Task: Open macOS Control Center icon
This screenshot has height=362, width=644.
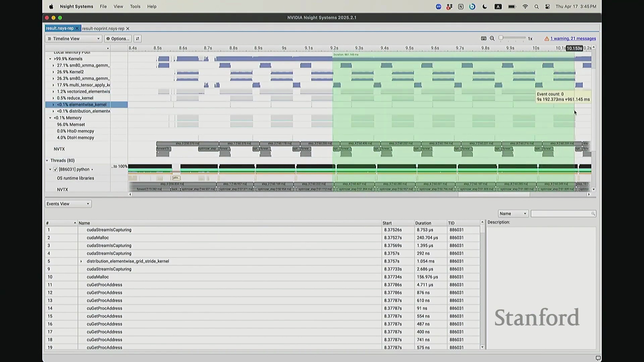Action: [x=547, y=7]
